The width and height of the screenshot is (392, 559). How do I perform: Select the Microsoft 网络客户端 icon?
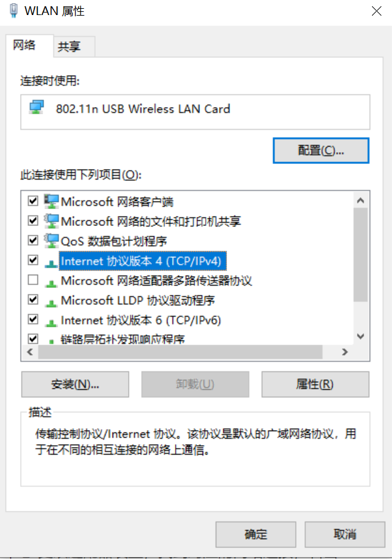pos(51,202)
